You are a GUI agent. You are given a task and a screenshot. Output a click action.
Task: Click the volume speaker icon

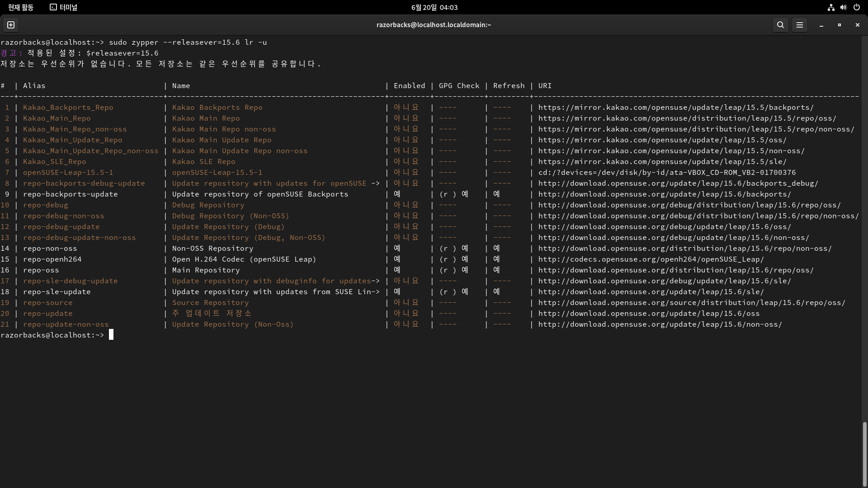844,7
